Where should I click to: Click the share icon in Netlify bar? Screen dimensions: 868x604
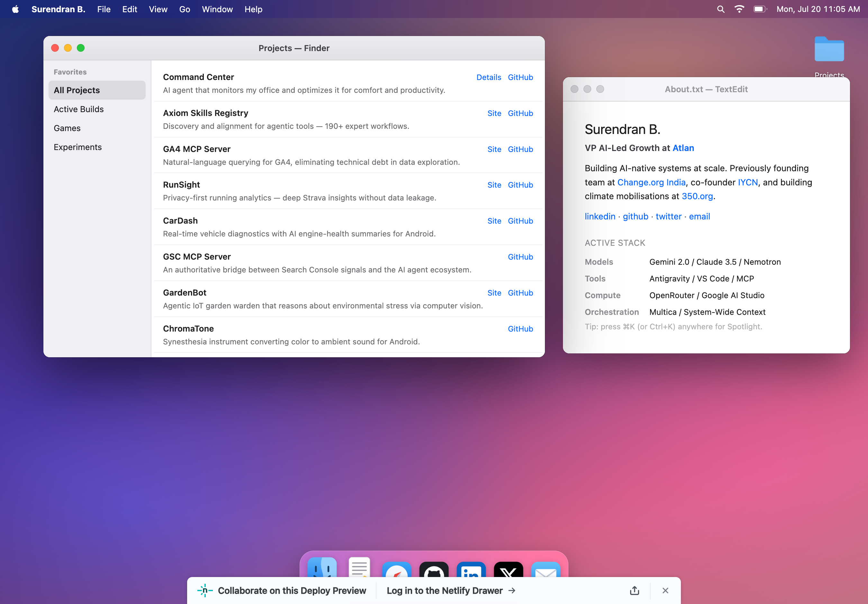pos(635,591)
